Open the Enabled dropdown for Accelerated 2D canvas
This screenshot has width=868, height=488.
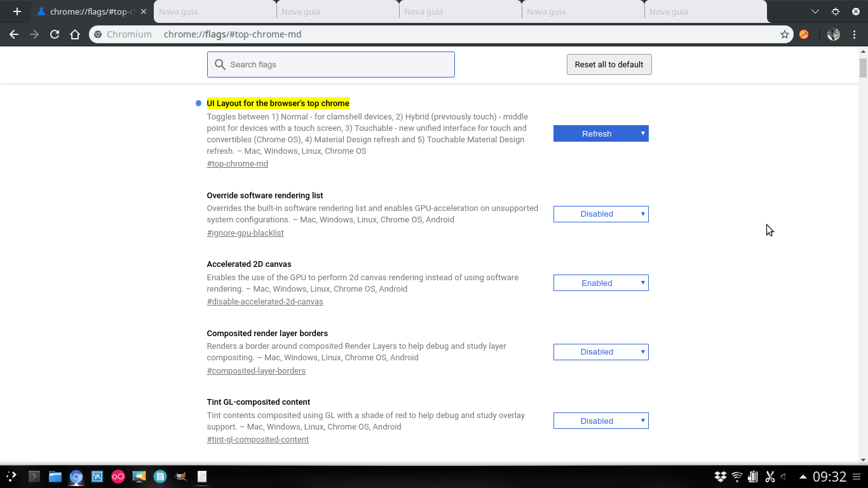tap(600, 283)
